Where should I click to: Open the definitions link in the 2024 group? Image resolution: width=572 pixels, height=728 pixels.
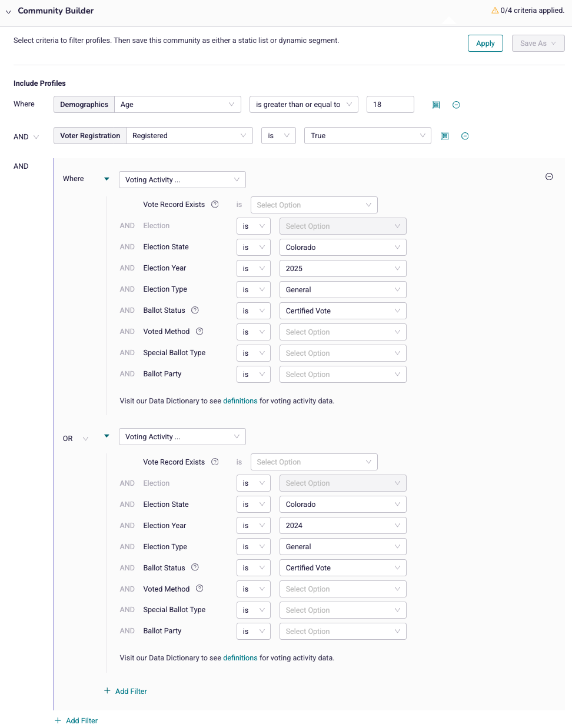click(x=240, y=658)
